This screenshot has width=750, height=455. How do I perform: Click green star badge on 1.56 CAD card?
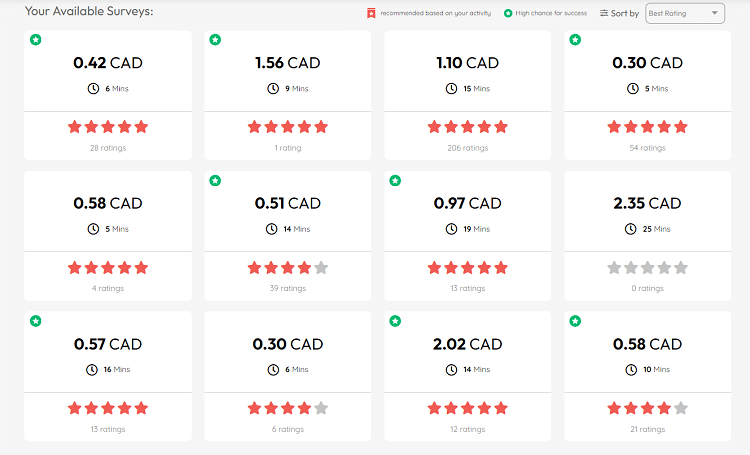click(215, 40)
